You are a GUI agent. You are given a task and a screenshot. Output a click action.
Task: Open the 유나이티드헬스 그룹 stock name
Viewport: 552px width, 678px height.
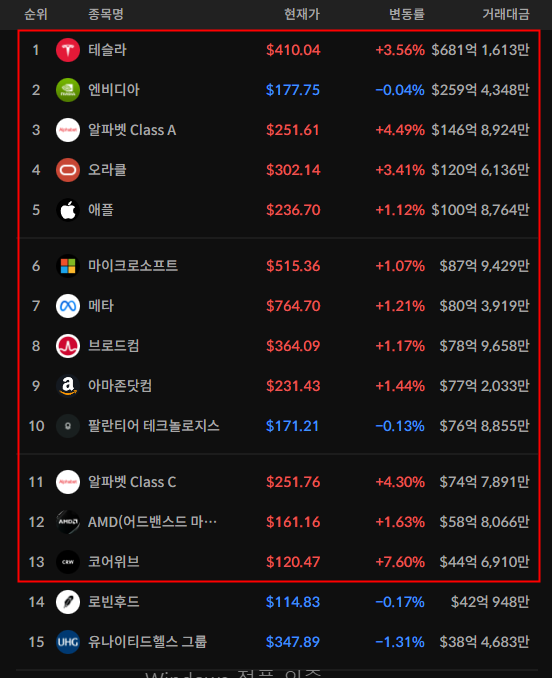point(147,642)
